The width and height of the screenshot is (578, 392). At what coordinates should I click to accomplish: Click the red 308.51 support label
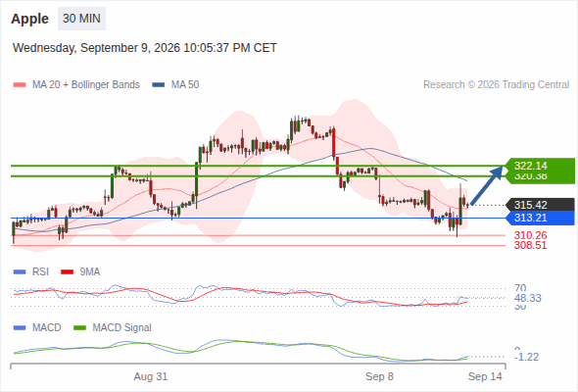coord(530,246)
